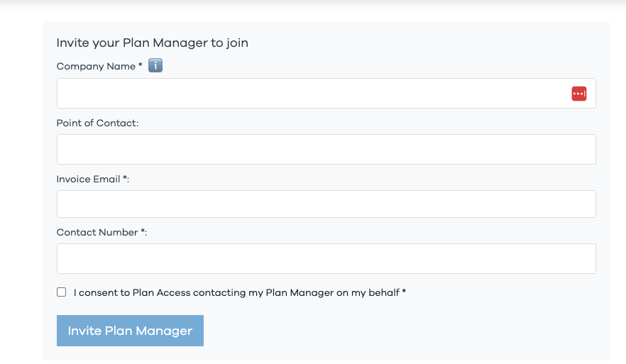Focus the Company Name input field
This screenshot has height=364, width=626.
coord(312,94)
